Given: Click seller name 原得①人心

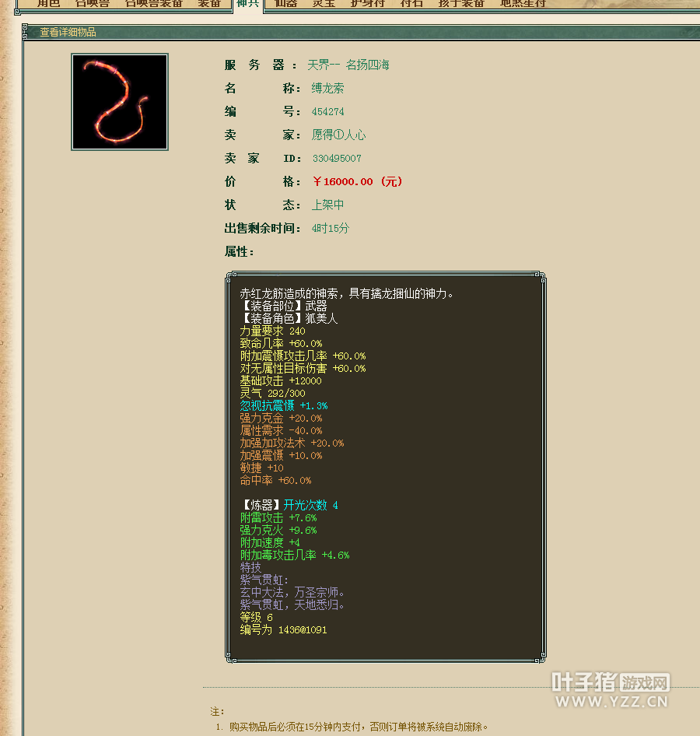Looking at the screenshot, I should [338, 135].
